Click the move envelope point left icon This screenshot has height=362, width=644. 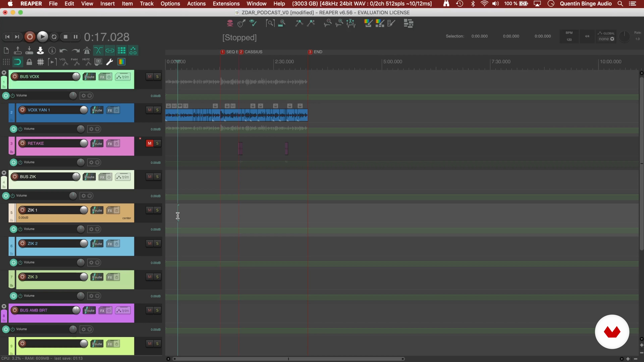click(299, 23)
